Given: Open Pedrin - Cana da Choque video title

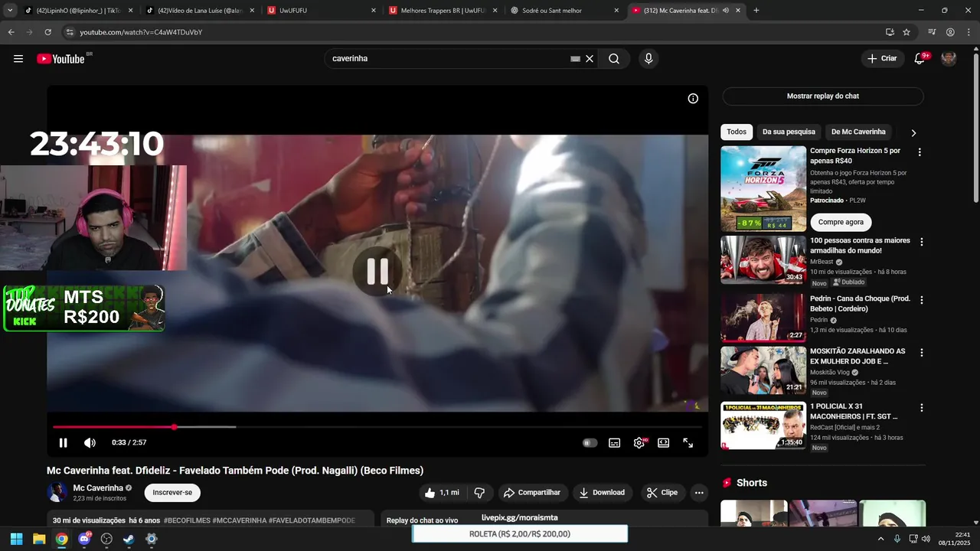Looking at the screenshot, I should point(860,304).
